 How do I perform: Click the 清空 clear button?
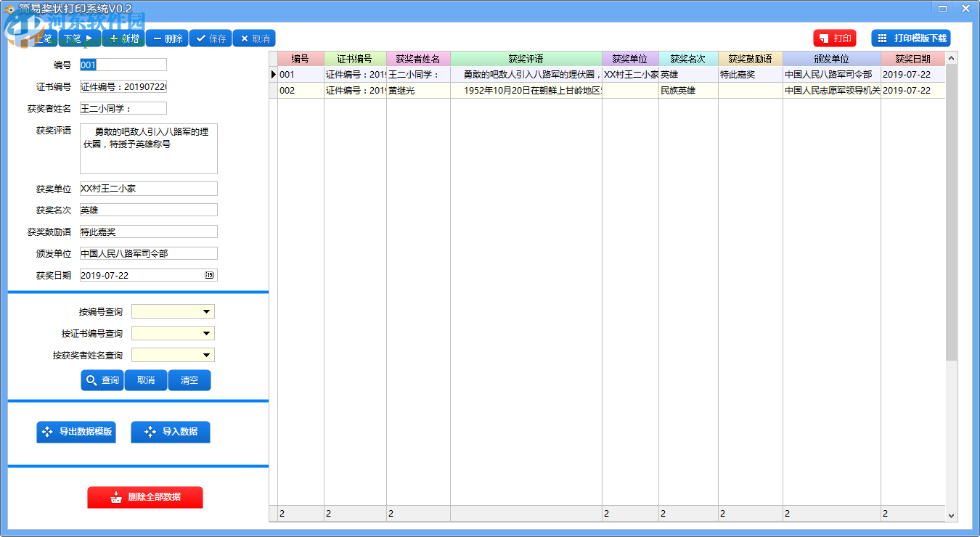[189, 380]
